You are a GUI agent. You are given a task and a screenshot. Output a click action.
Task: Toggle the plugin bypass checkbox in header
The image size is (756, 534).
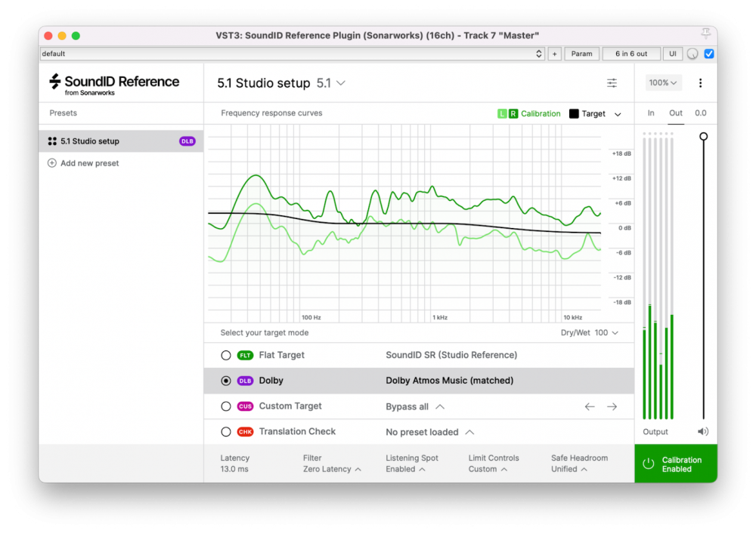[708, 54]
